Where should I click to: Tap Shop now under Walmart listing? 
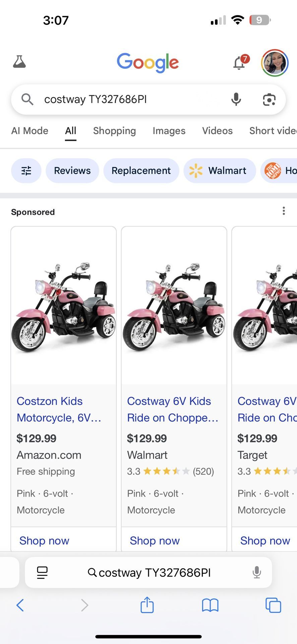(x=155, y=541)
